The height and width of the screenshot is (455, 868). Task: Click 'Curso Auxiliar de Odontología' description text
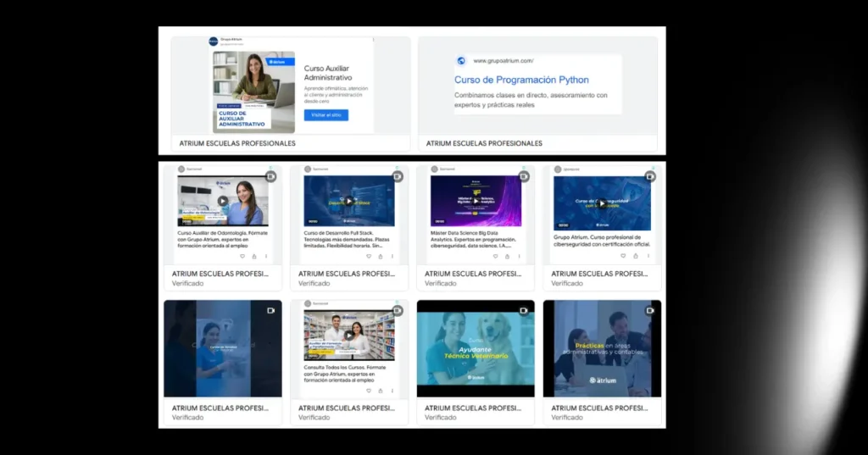tap(223, 239)
